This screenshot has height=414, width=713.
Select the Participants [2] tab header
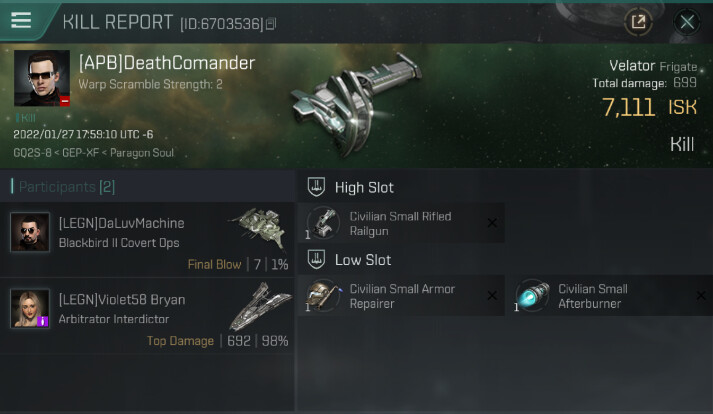point(63,187)
